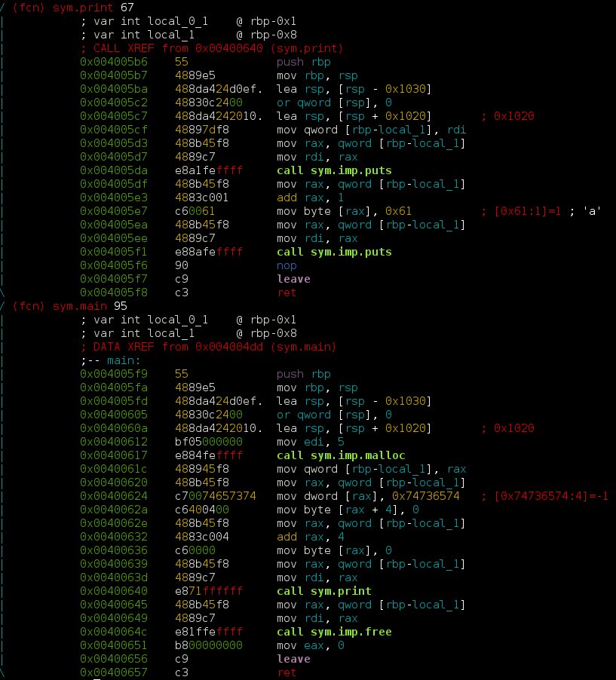Click address 0x00400636
The width and height of the screenshot is (616, 680).
coord(114,550)
